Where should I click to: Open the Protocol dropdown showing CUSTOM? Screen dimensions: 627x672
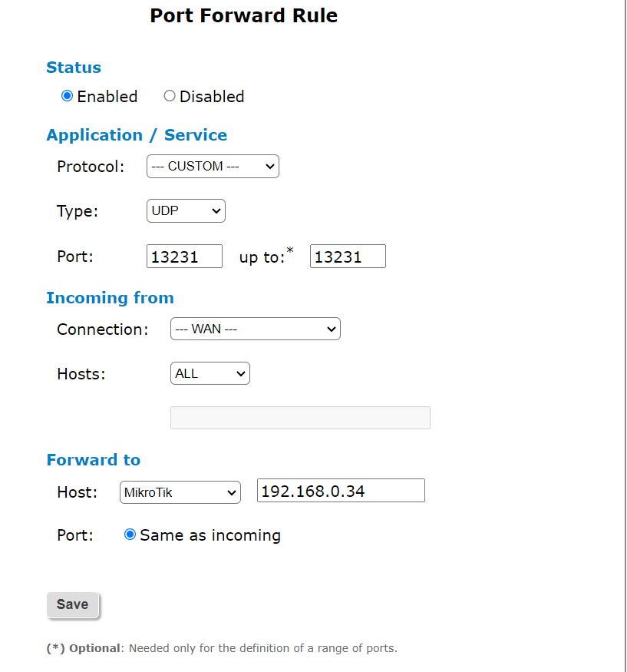(x=213, y=166)
